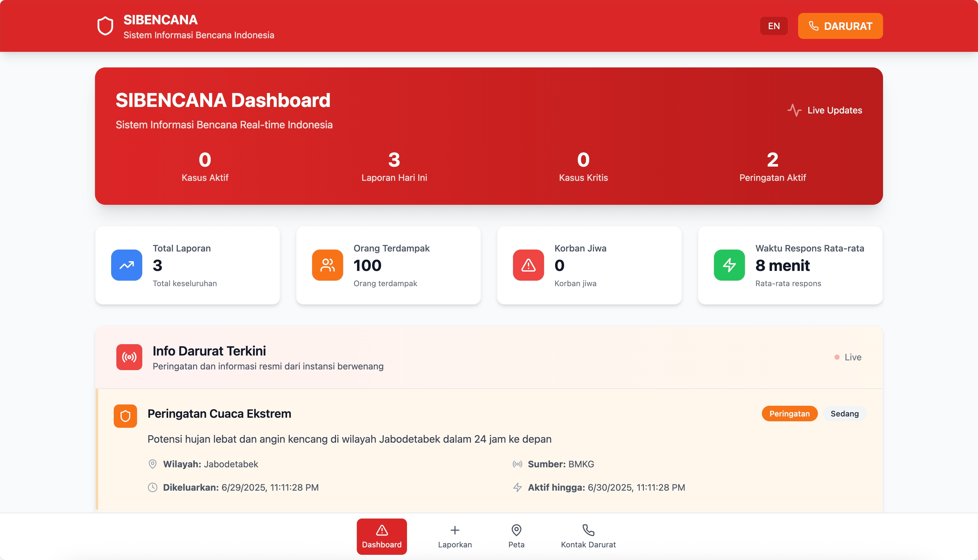
Task: Click the Live status indicator dot
Action: point(837,357)
